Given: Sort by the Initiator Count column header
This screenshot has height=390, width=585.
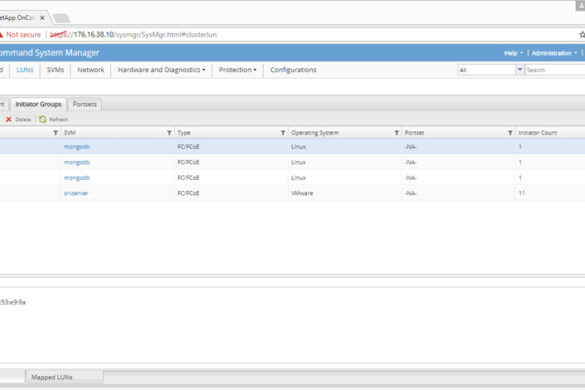Looking at the screenshot, I should coord(538,132).
